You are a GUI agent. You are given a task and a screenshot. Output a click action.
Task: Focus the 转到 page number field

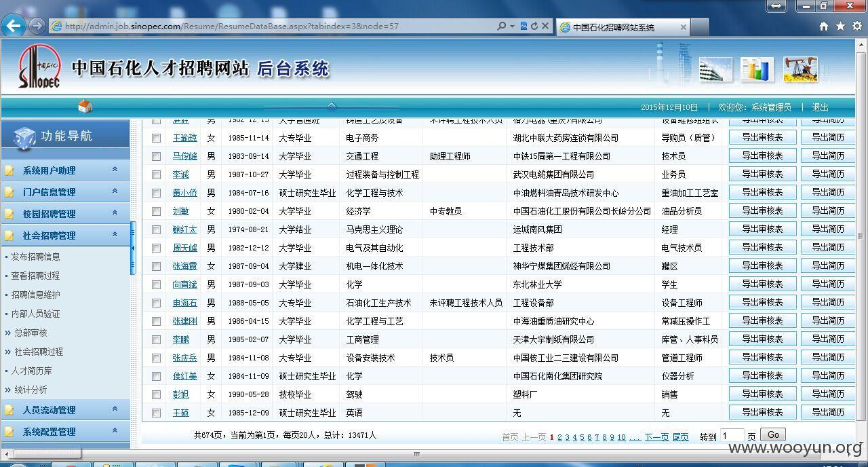pyautogui.click(x=732, y=436)
